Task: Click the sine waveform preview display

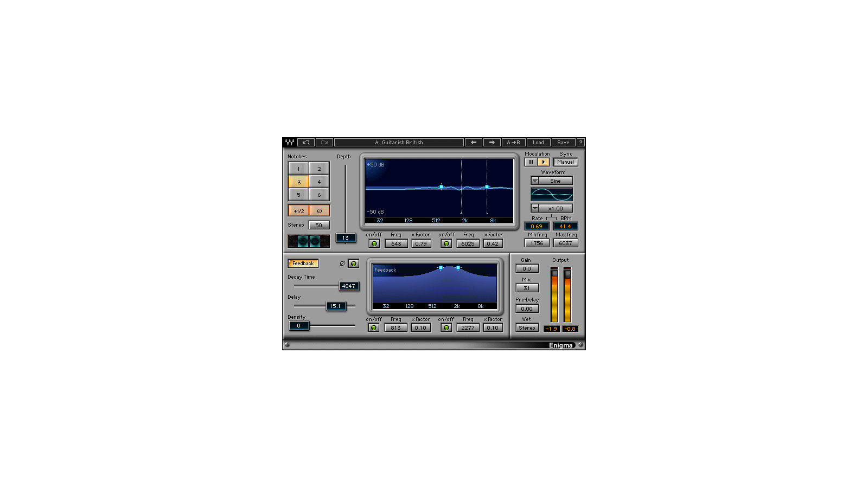Action: (x=552, y=194)
